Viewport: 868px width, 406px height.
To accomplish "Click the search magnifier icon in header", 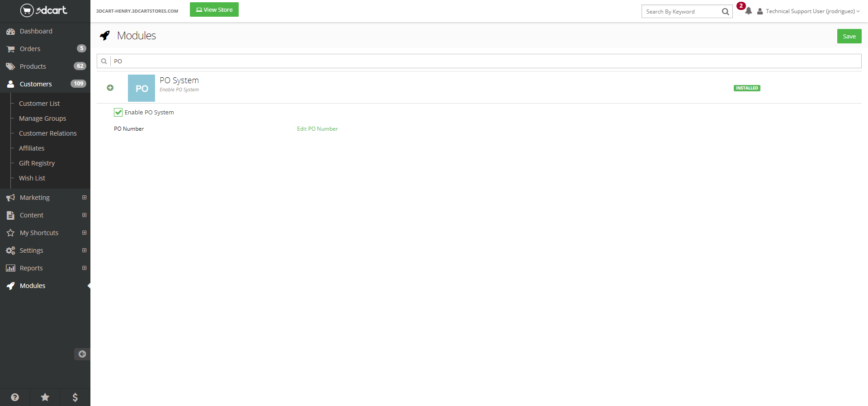I will pyautogui.click(x=725, y=12).
